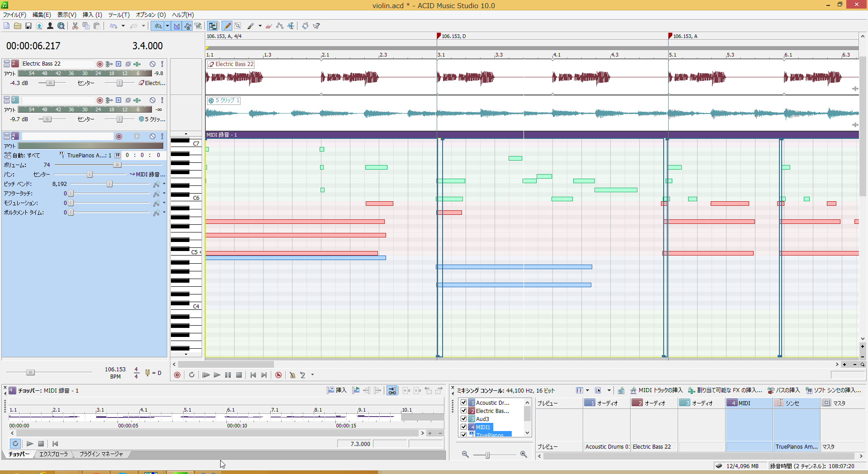The width and height of the screenshot is (868, 474).
Task: Open the ヘルプ(H) menu
Action: click(x=183, y=15)
